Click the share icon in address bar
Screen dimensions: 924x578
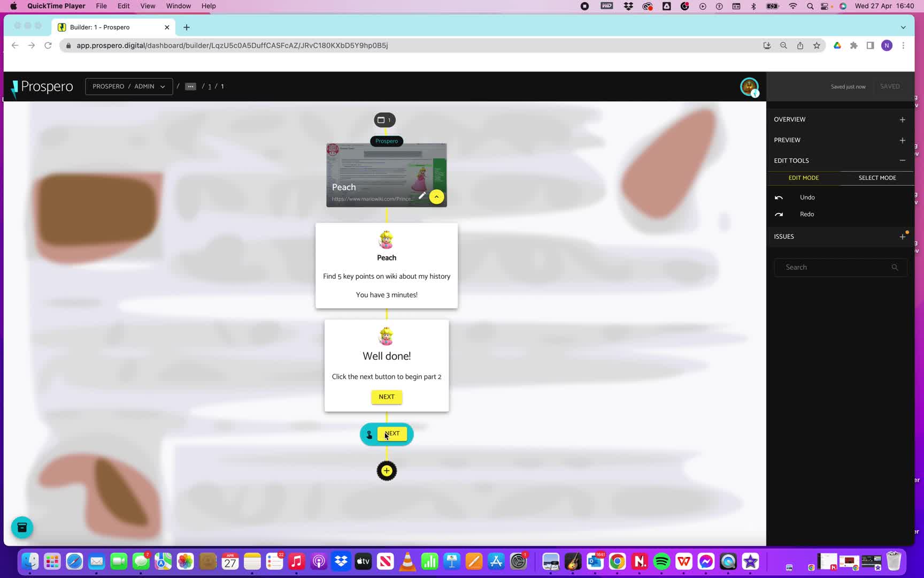pyautogui.click(x=800, y=45)
